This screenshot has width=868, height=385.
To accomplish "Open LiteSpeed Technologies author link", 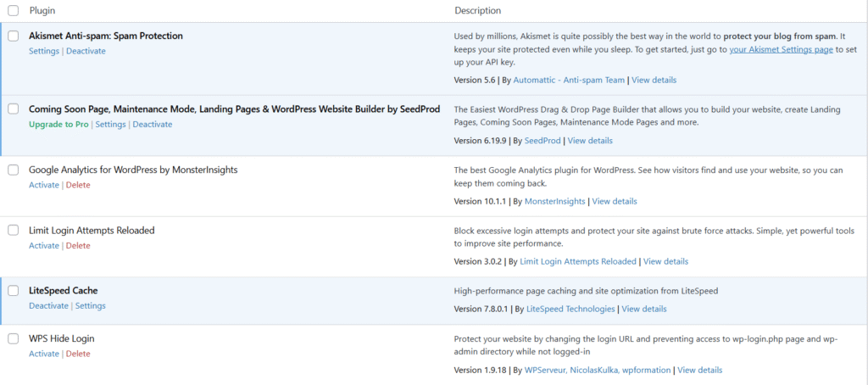I will click(571, 309).
